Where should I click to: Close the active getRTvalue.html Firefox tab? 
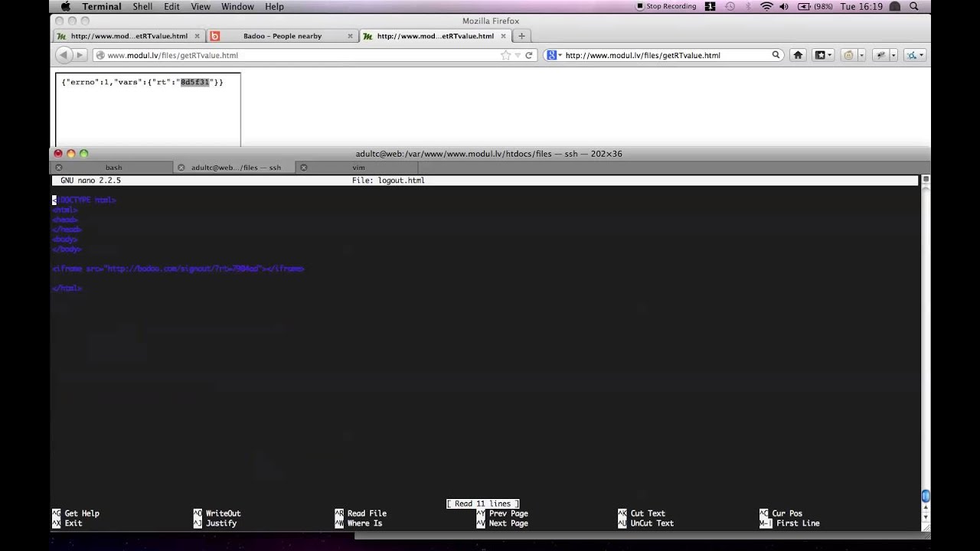click(x=503, y=36)
